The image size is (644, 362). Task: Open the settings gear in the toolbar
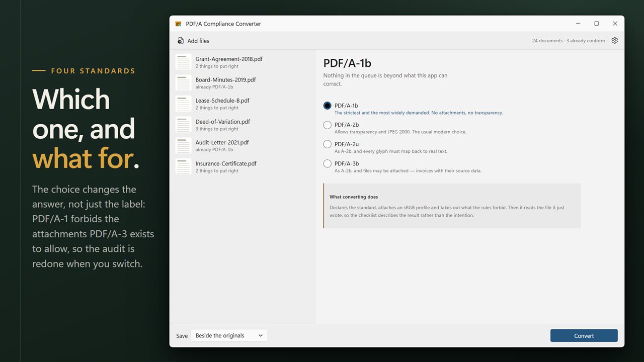tap(614, 41)
